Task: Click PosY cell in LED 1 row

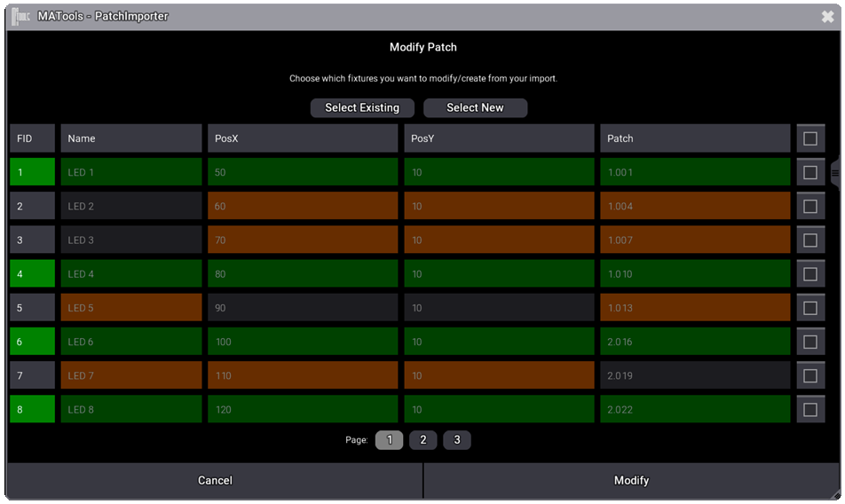Action: click(x=499, y=172)
